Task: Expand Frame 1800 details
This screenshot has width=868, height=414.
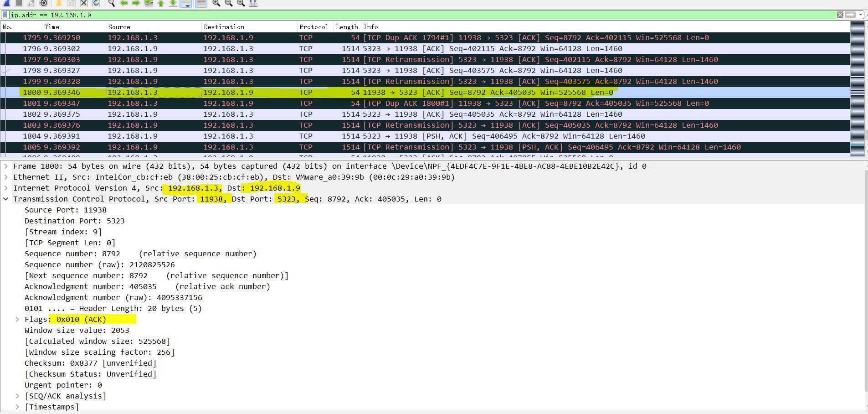Action: point(6,166)
